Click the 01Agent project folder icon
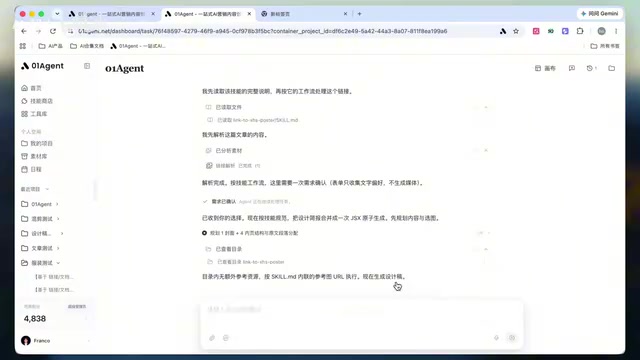Screen dimensions: 640x360 coord(24,204)
